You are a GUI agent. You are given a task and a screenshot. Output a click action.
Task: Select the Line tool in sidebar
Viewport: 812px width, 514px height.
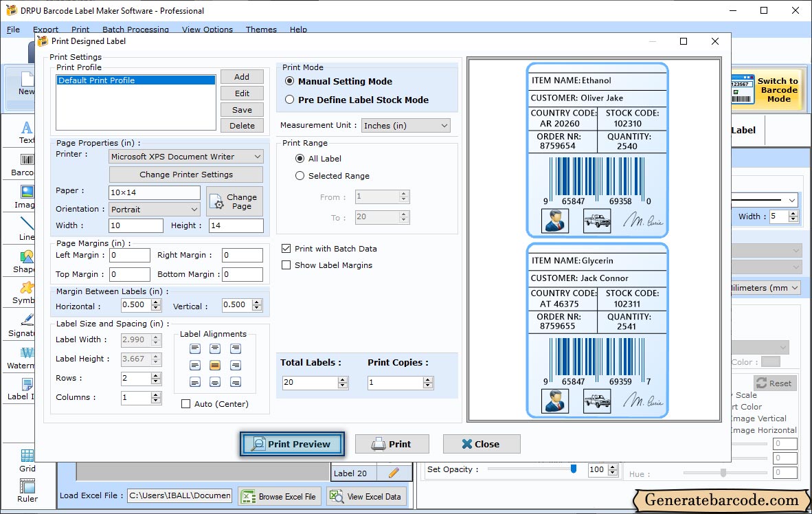coord(26,229)
